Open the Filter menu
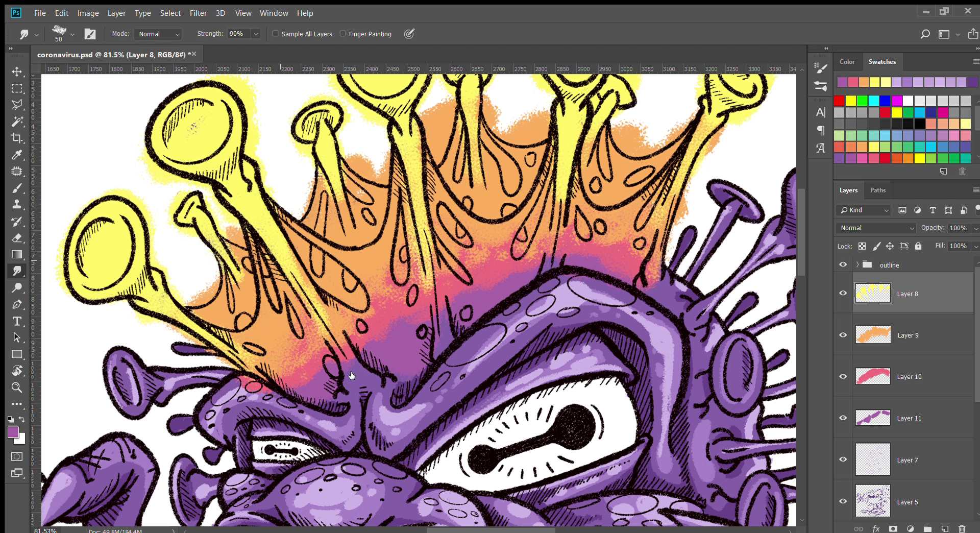 click(x=198, y=13)
